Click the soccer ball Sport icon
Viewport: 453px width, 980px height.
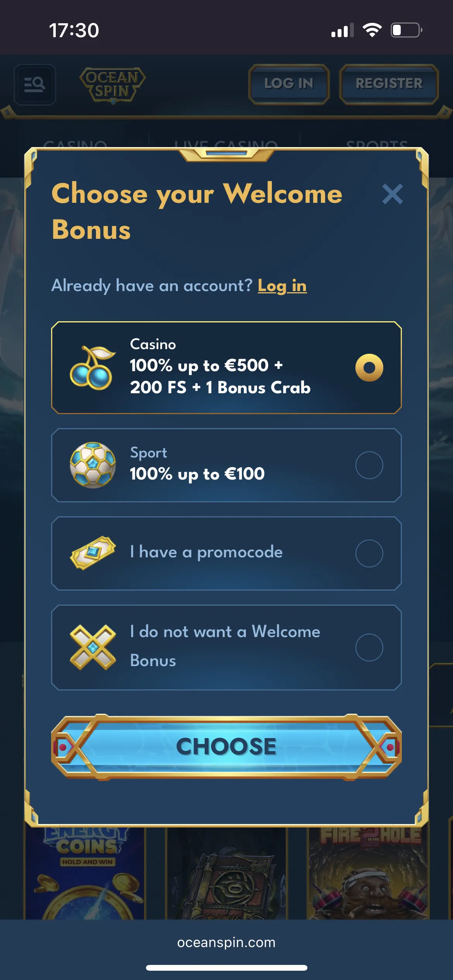click(93, 465)
